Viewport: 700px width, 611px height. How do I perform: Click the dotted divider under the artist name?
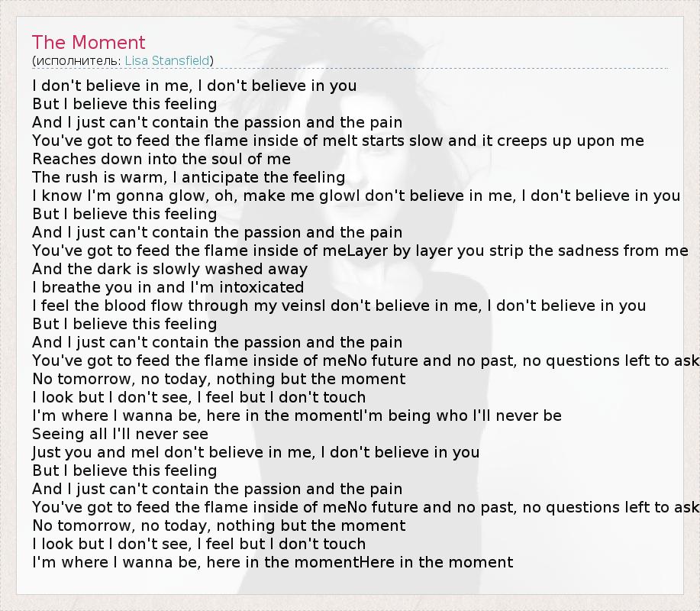(x=350, y=69)
